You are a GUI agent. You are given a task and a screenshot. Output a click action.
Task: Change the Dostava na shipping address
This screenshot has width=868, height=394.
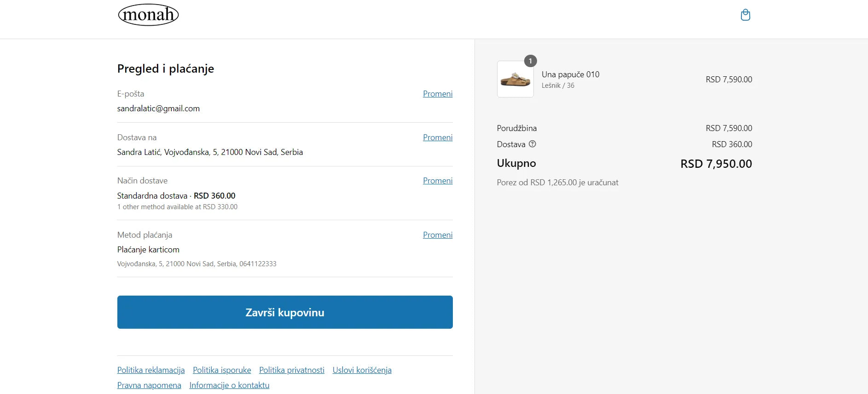coord(437,137)
